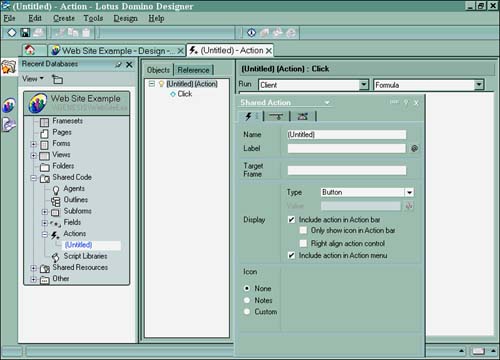
Task: Close the (Untitled) - Action tab
Action: click(x=269, y=51)
